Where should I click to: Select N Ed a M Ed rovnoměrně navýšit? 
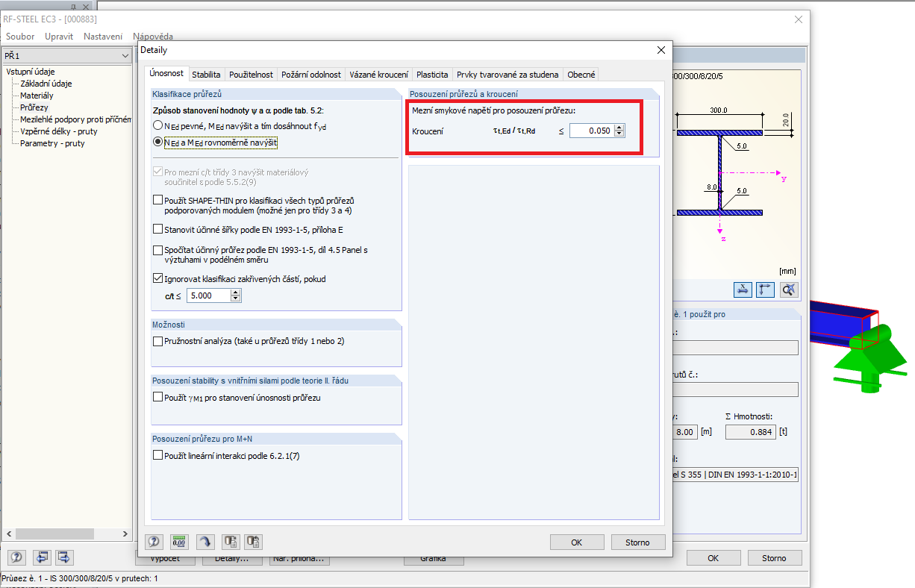[157, 142]
